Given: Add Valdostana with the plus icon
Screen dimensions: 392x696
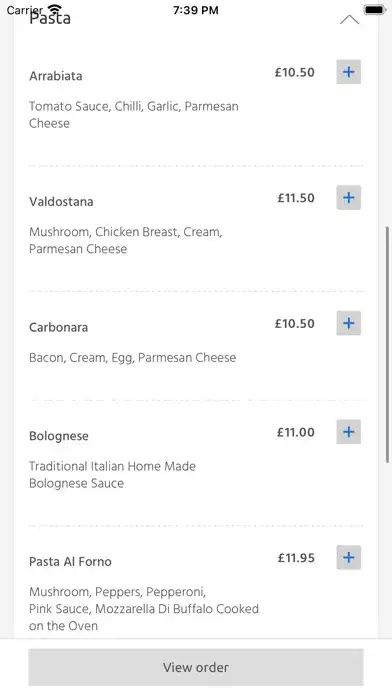Looking at the screenshot, I should [x=348, y=198].
